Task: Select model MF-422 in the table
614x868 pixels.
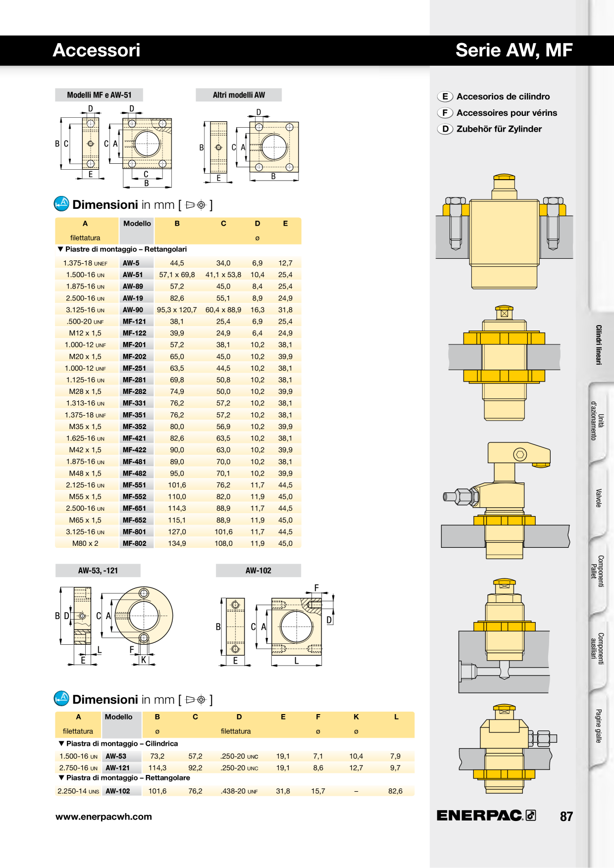Action: 137,450
